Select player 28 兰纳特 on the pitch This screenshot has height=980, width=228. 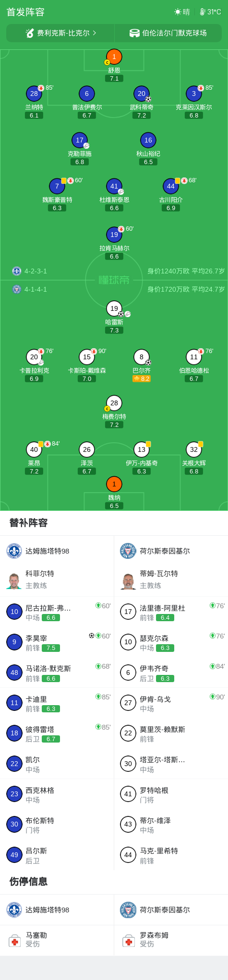tap(34, 94)
